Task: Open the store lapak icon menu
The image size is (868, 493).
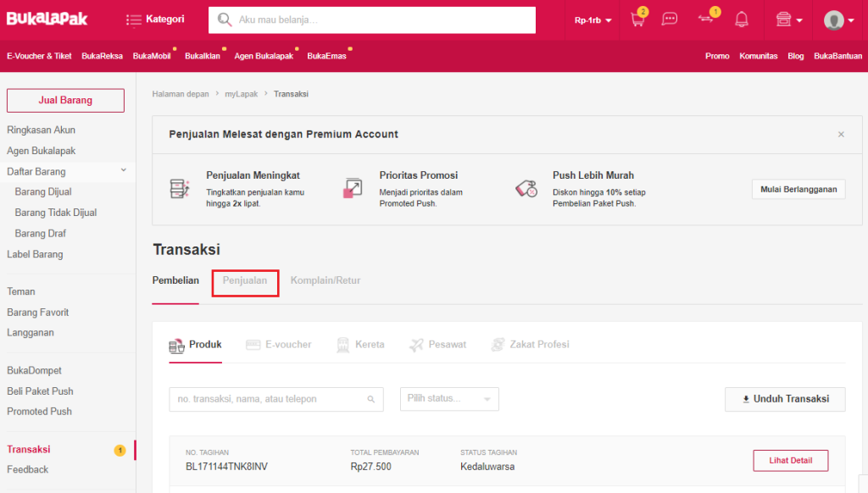Action: 789,20
